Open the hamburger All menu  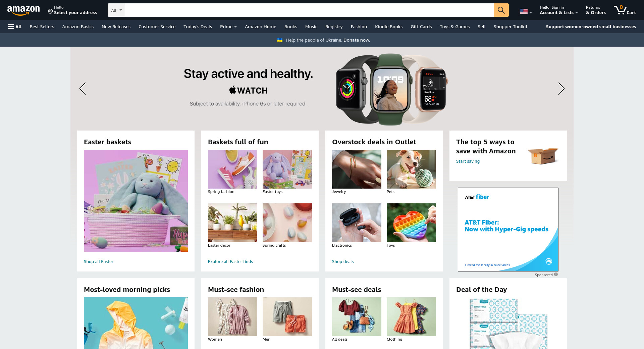tap(15, 27)
